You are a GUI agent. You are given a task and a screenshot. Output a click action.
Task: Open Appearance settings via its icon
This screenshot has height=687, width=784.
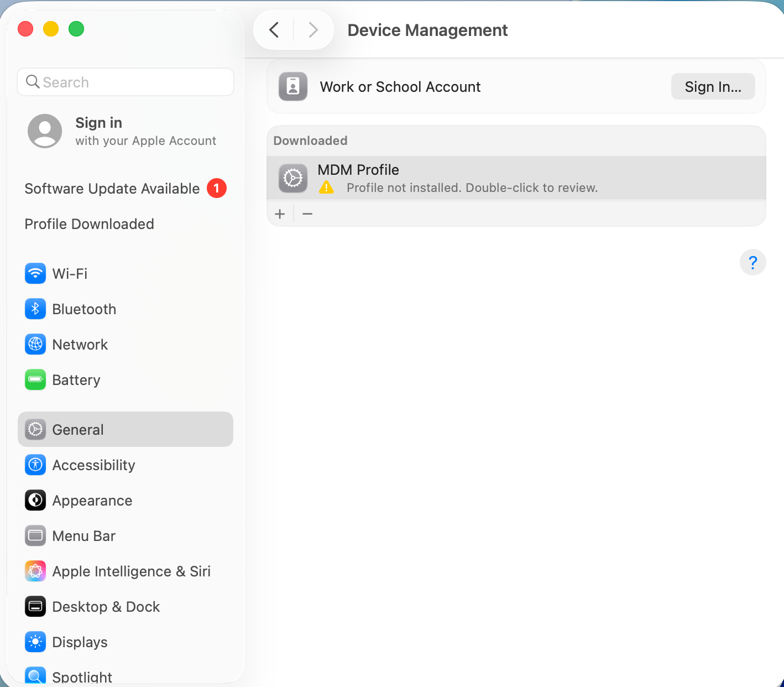coord(35,500)
